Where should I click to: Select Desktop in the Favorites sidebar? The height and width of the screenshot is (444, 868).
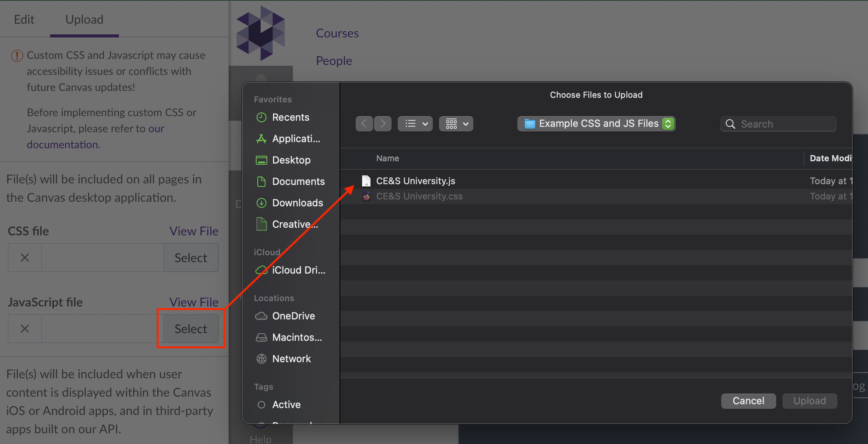(x=291, y=160)
